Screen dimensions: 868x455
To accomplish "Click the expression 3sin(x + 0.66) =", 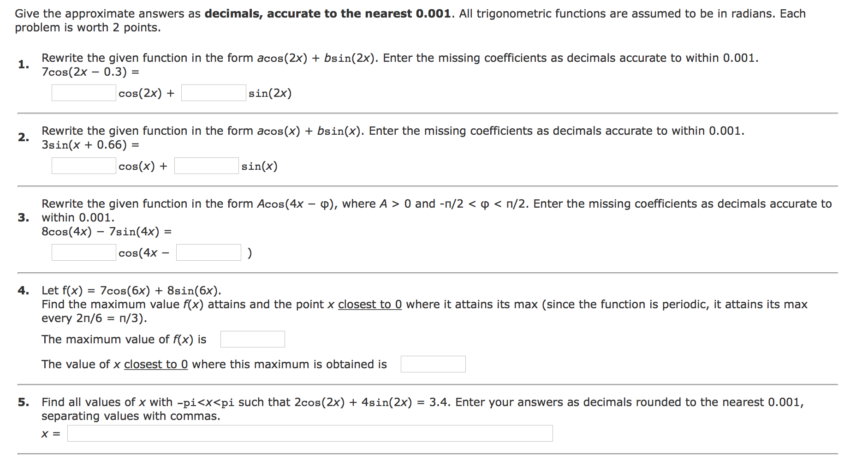I will coord(90,145).
